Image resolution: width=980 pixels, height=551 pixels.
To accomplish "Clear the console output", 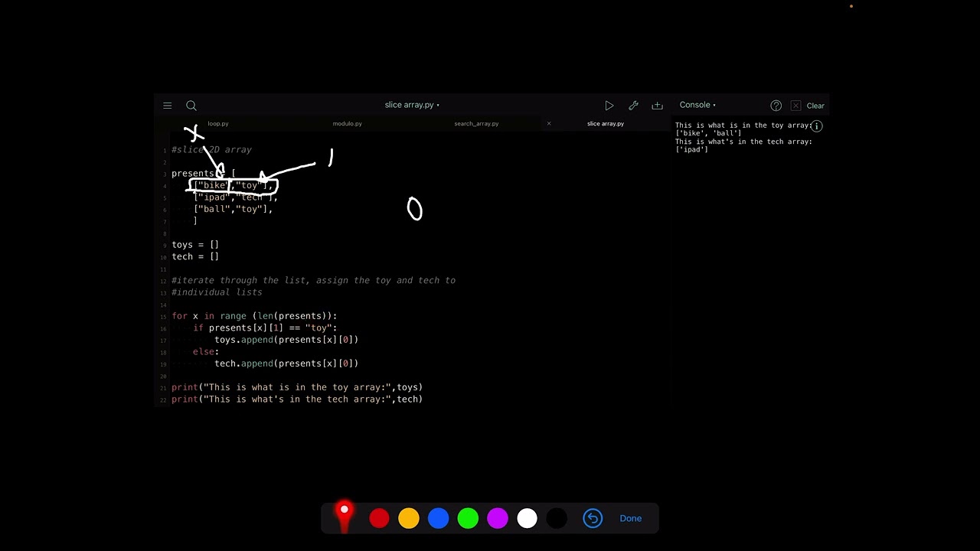I will click(815, 106).
